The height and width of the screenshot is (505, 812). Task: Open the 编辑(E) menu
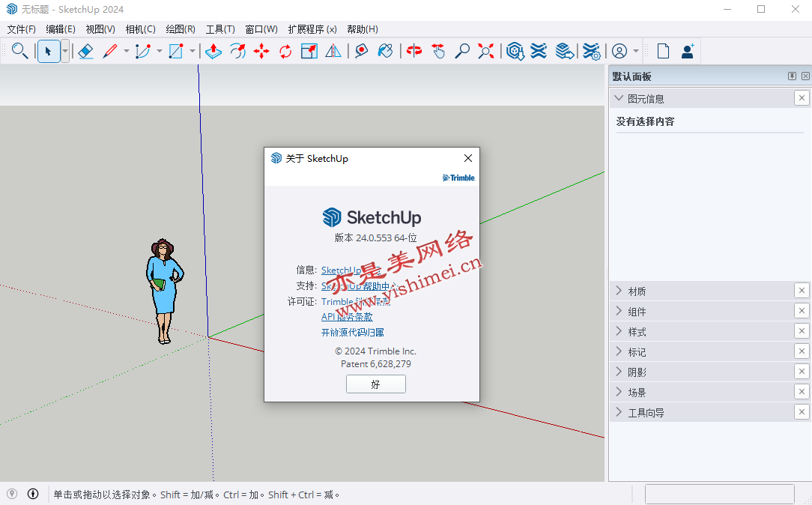(x=61, y=29)
